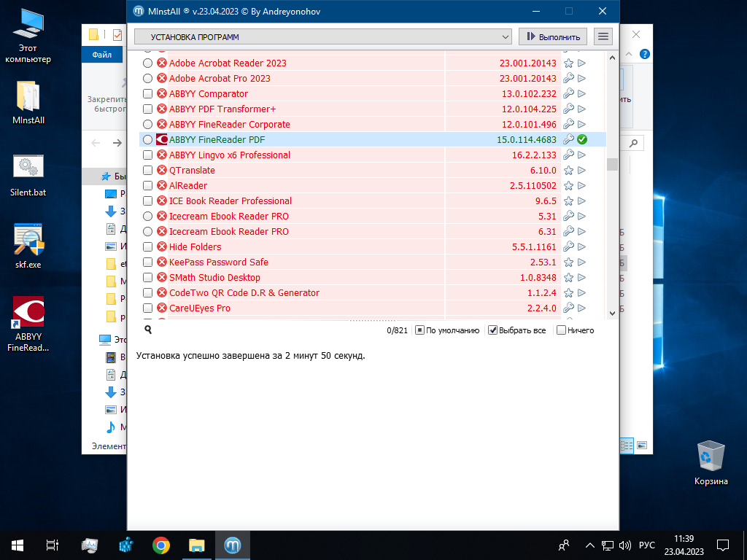The width and height of the screenshot is (747, 560).
Task: Check the QTranslate checkbox
Action: (x=147, y=170)
